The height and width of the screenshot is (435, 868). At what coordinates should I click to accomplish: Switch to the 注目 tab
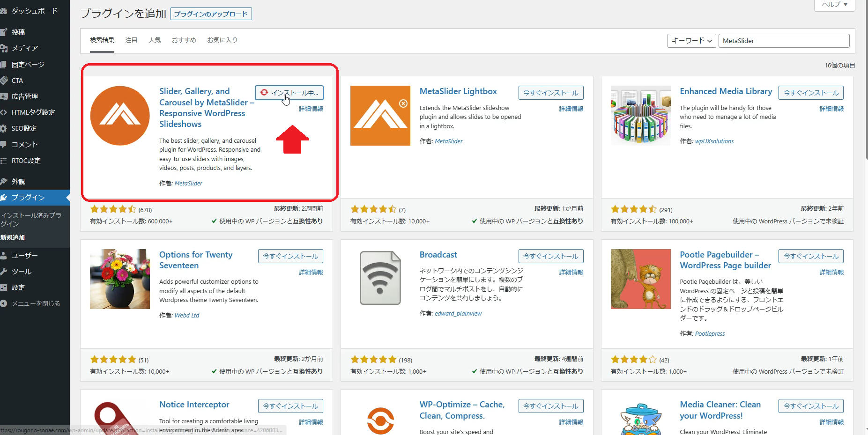(x=131, y=40)
